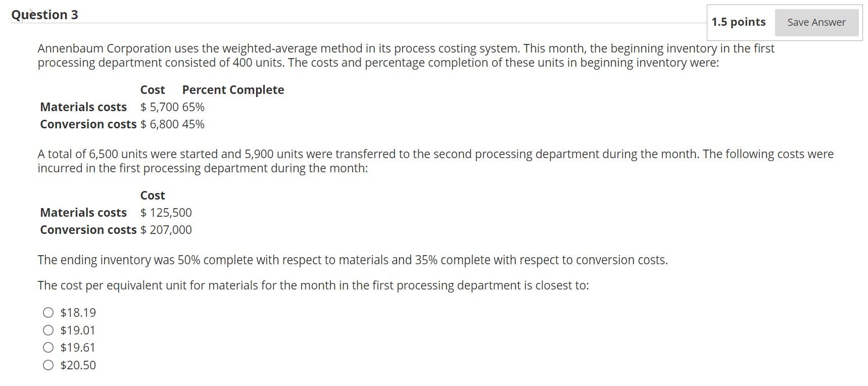Click the Materials costs row in first table
Screen dimensions: 868x386
[x=83, y=107]
